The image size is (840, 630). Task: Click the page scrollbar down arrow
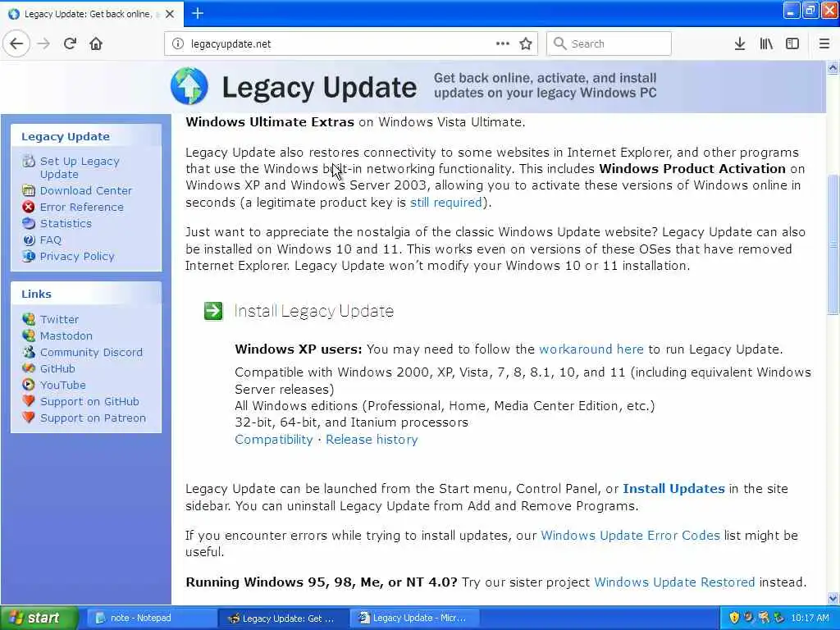pos(833,598)
